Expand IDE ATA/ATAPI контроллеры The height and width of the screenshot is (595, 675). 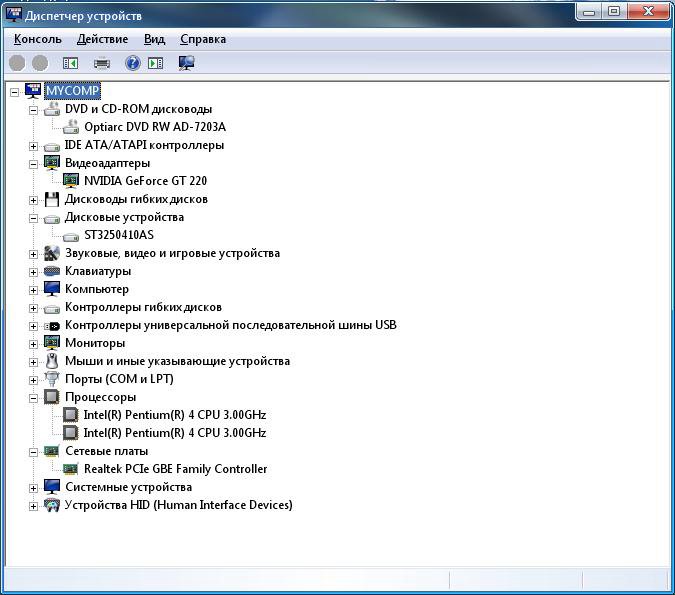[x=33, y=146]
